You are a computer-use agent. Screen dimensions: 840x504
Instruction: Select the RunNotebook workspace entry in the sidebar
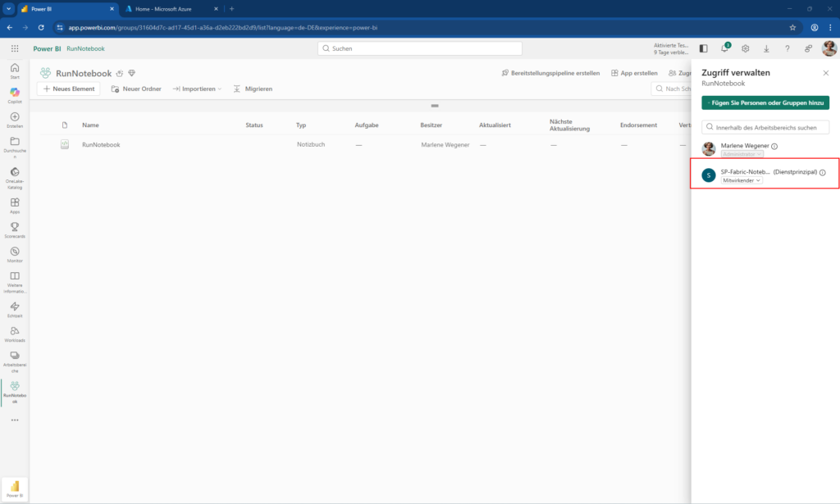(14, 388)
